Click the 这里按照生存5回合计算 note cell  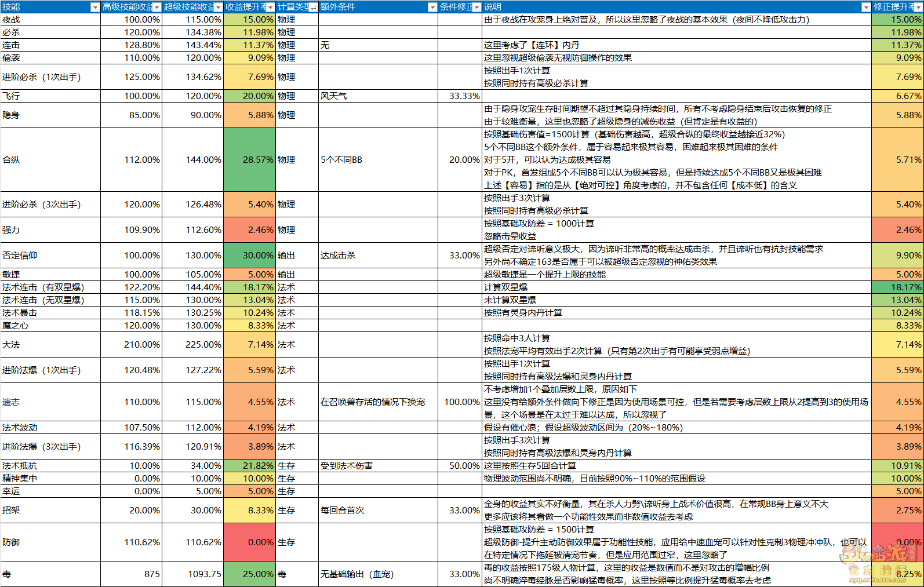[x=676, y=466]
